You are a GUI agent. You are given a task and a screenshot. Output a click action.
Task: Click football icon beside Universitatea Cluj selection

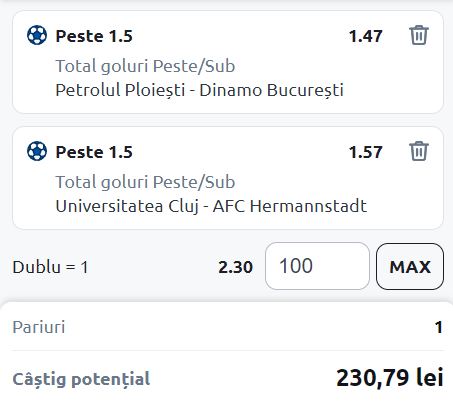point(37,151)
